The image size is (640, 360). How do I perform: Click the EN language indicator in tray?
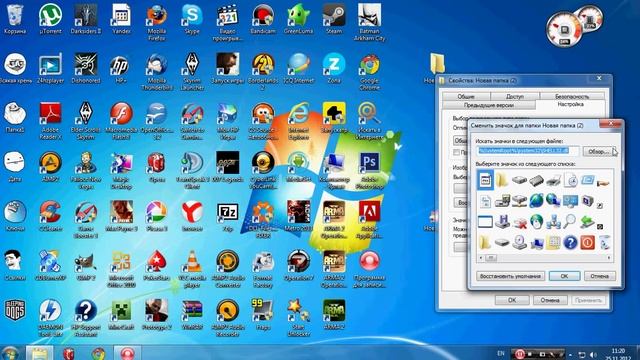click(501, 353)
